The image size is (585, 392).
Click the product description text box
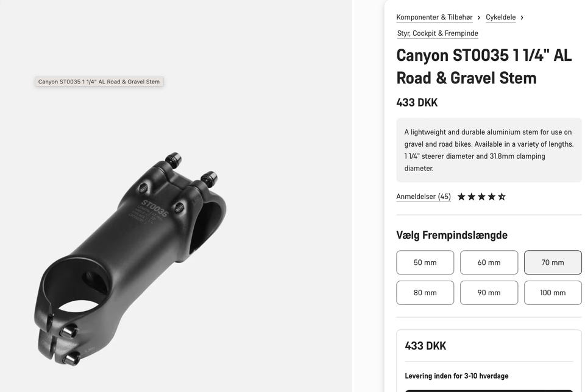[489, 150]
